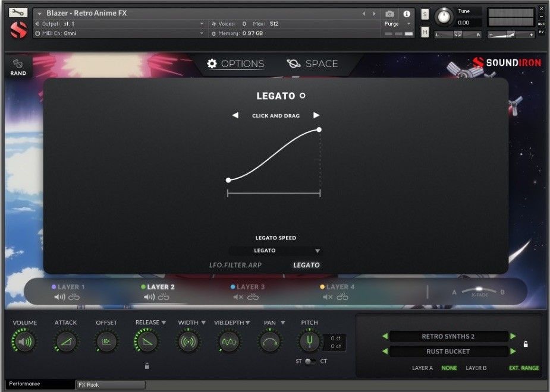Toggle the EXT. RANGE option
The height and width of the screenshot is (392, 550).
click(x=523, y=368)
